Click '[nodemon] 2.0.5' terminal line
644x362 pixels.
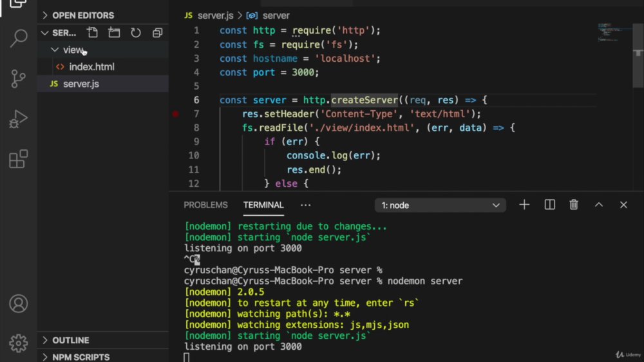(x=224, y=292)
